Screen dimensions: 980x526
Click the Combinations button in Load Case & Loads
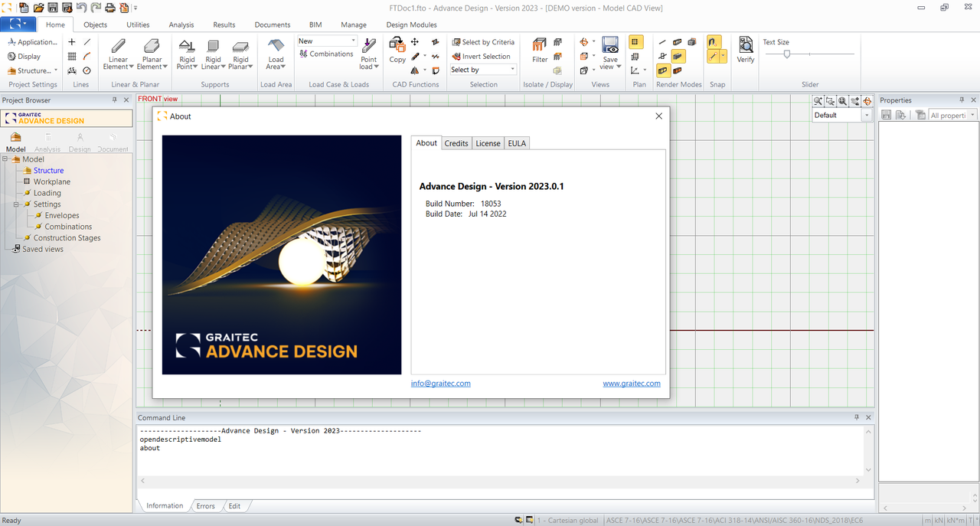[x=325, y=54]
